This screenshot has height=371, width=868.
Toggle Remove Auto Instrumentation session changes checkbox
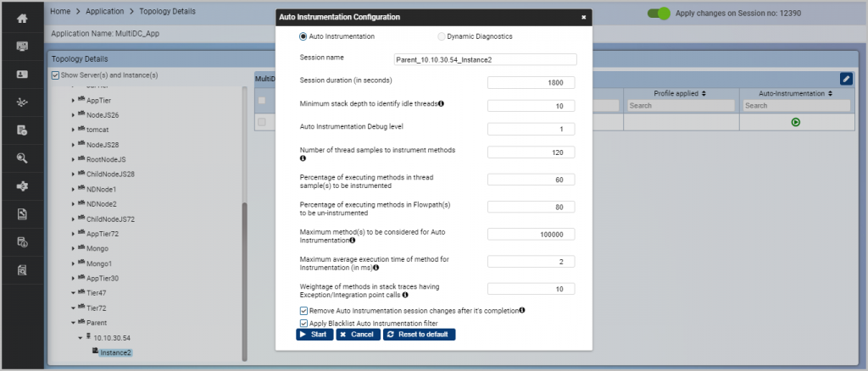click(x=303, y=312)
